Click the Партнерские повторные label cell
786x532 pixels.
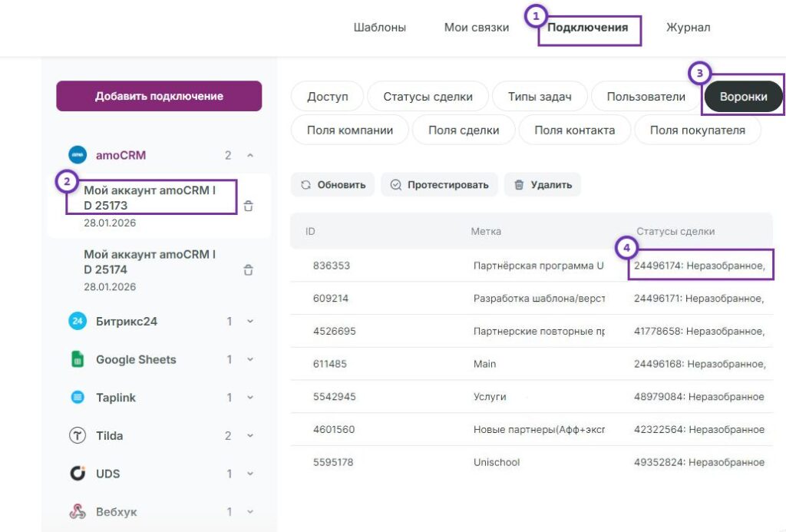(539, 331)
